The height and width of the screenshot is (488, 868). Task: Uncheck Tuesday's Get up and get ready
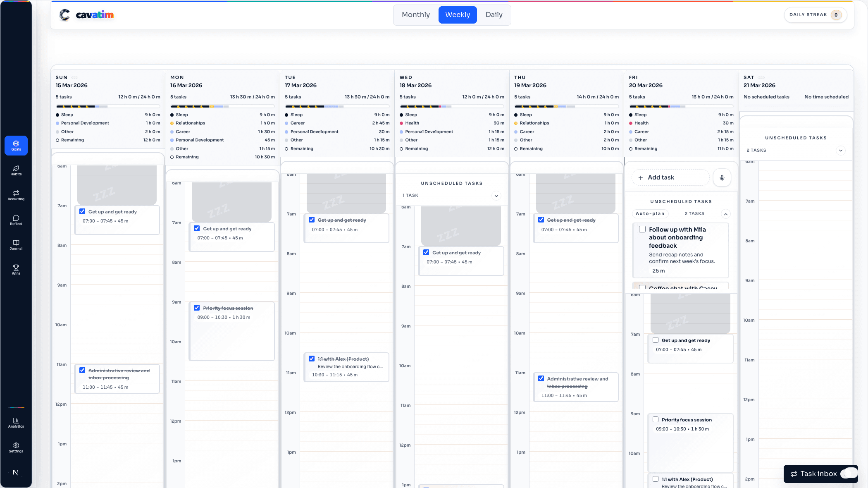point(312,220)
